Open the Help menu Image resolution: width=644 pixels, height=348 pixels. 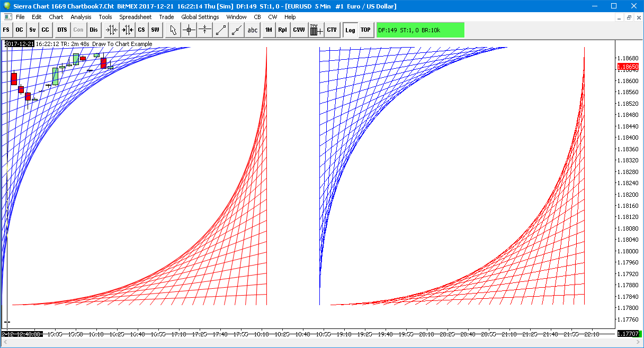290,17
